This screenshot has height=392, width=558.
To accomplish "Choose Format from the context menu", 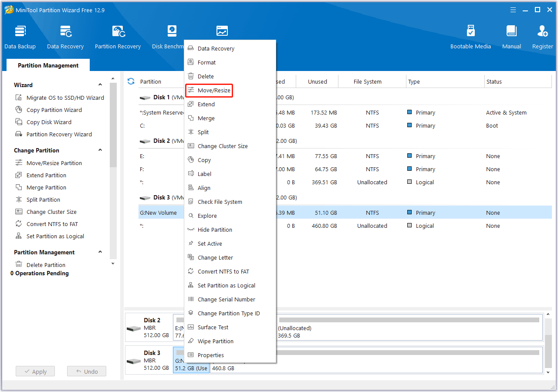I will pyautogui.click(x=230, y=62).
